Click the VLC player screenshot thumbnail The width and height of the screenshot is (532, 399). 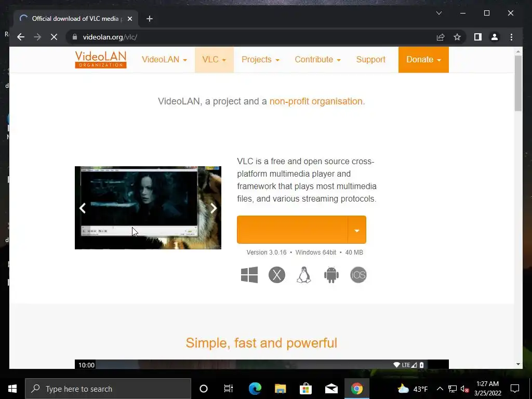(x=148, y=208)
